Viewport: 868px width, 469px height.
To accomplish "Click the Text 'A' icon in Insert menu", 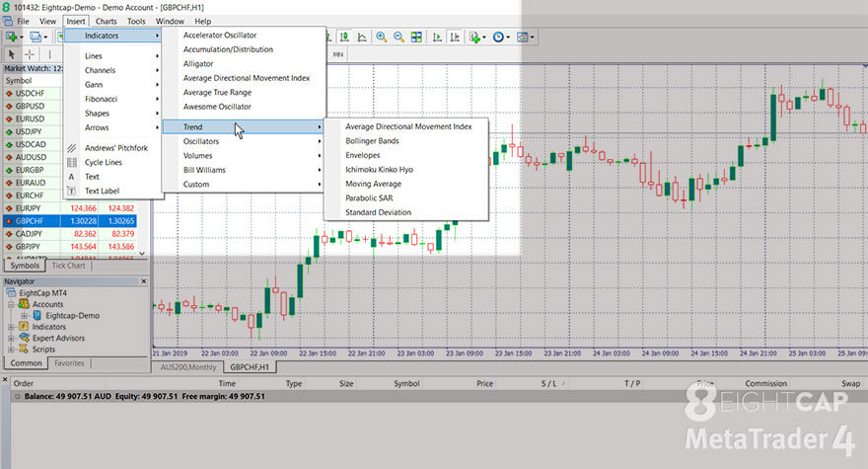I will pos(71,177).
